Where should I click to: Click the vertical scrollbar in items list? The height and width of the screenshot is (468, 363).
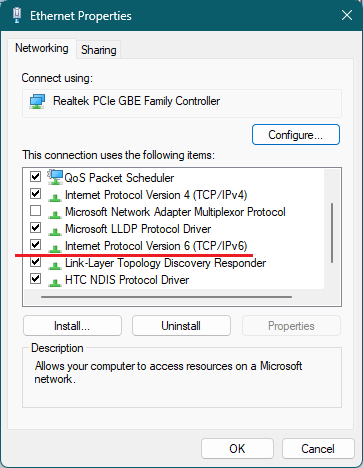pyautogui.click(x=332, y=233)
